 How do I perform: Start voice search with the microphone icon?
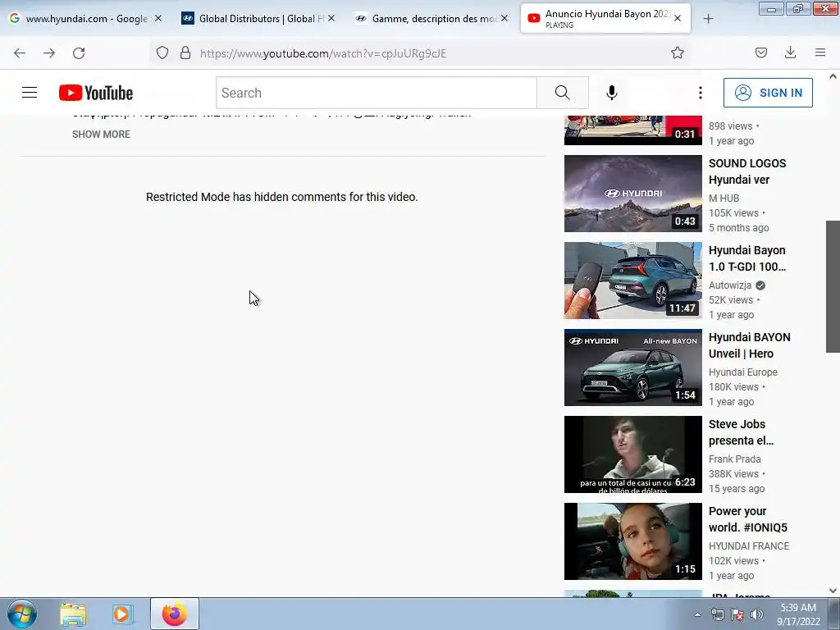(x=611, y=93)
